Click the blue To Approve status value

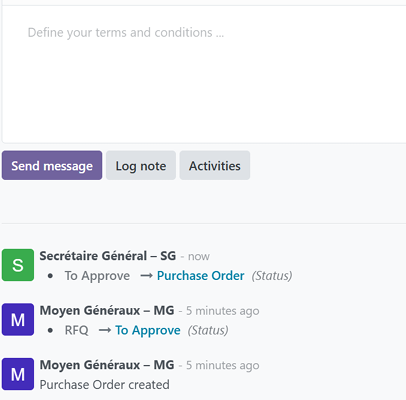pos(148,330)
